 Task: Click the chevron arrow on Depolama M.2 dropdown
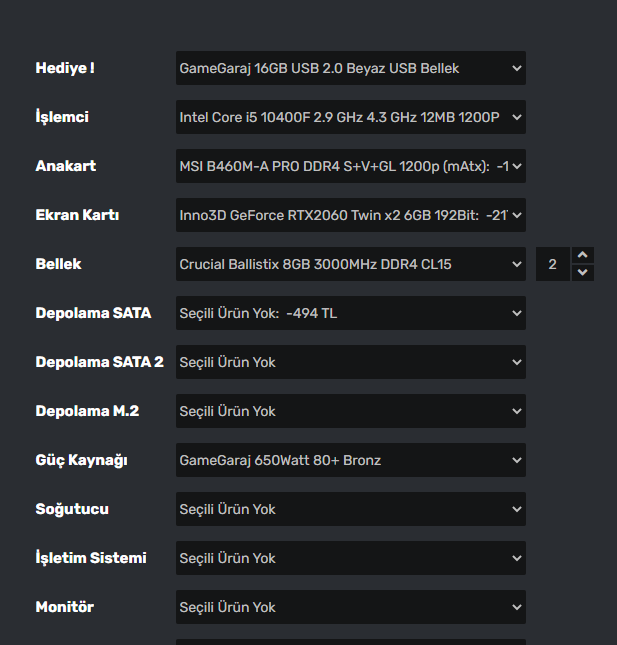coord(516,411)
